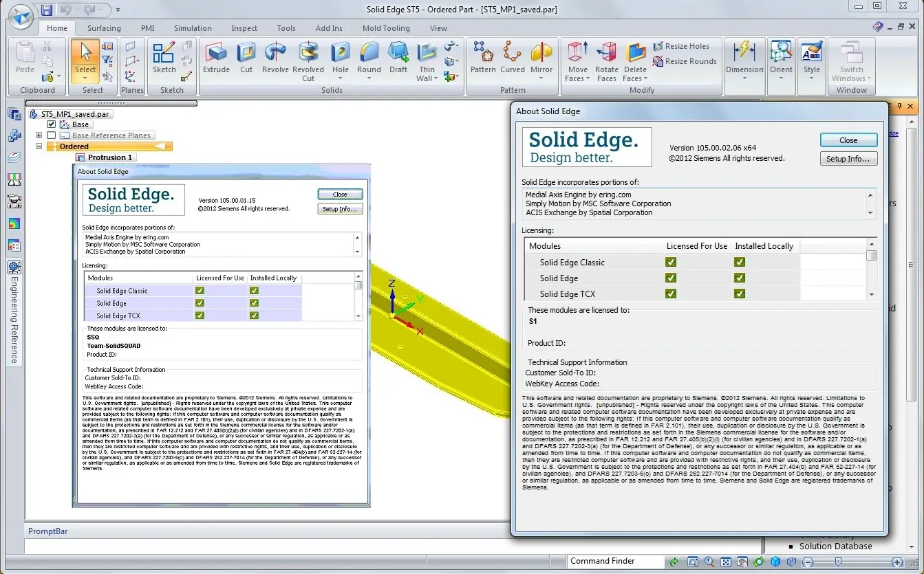Start the Sketch command
This screenshot has height=574, width=924.
pyautogui.click(x=164, y=57)
